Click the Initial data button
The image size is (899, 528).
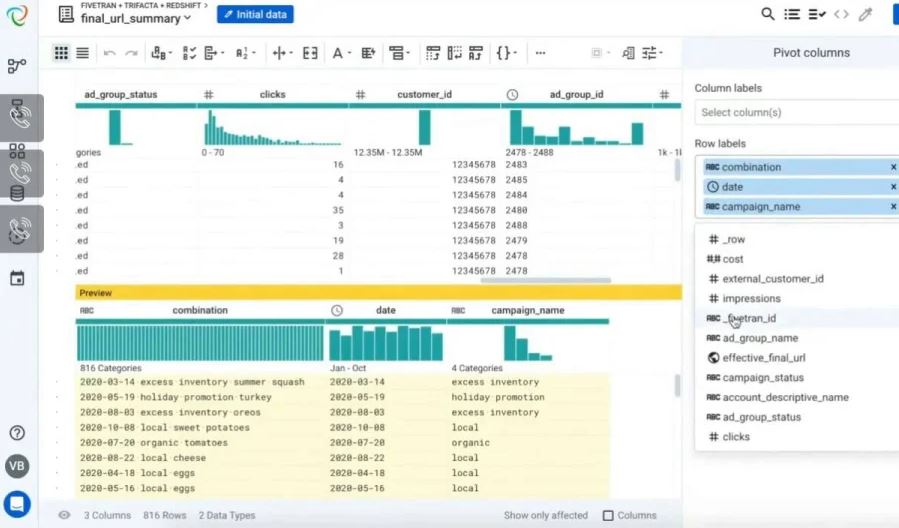[x=255, y=14]
